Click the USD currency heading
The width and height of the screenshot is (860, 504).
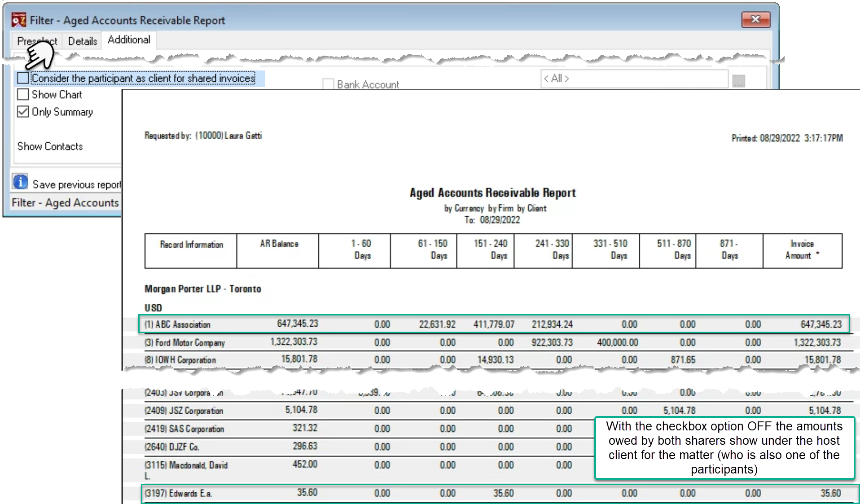point(153,308)
